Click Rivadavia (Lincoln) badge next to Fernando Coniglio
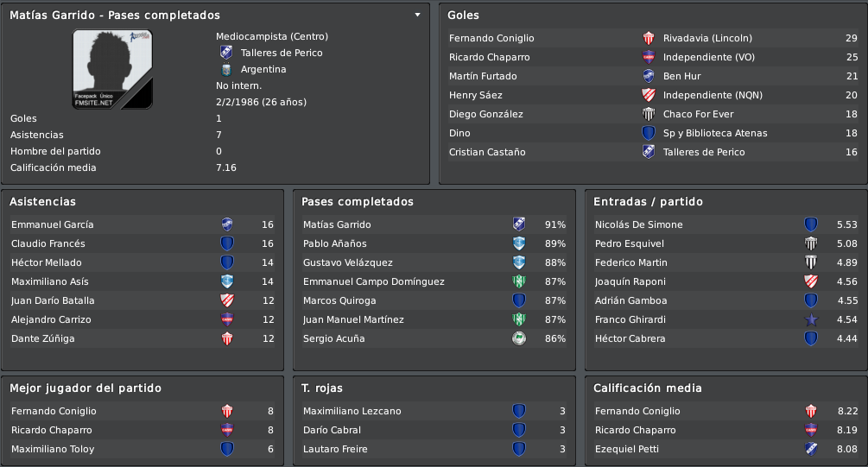868x467 pixels. point(649,38)
